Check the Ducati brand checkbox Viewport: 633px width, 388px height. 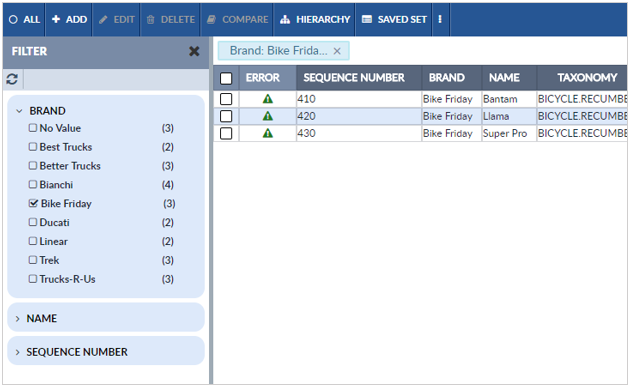click(33, 222)
